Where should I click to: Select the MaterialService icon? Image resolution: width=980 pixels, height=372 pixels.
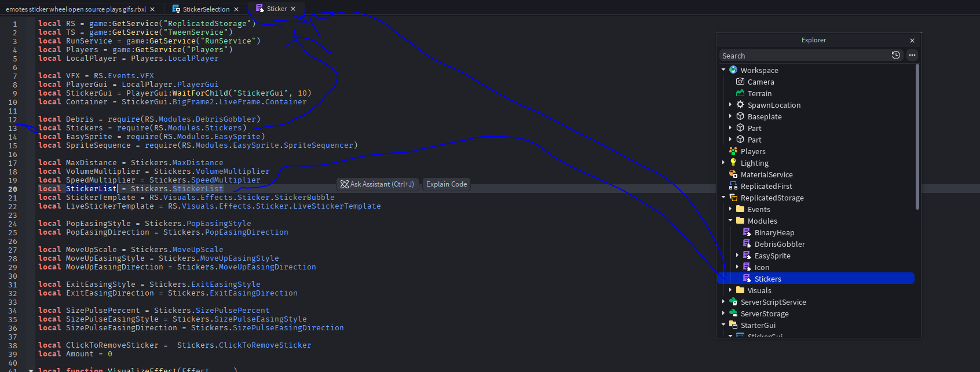tap(733, 174)
